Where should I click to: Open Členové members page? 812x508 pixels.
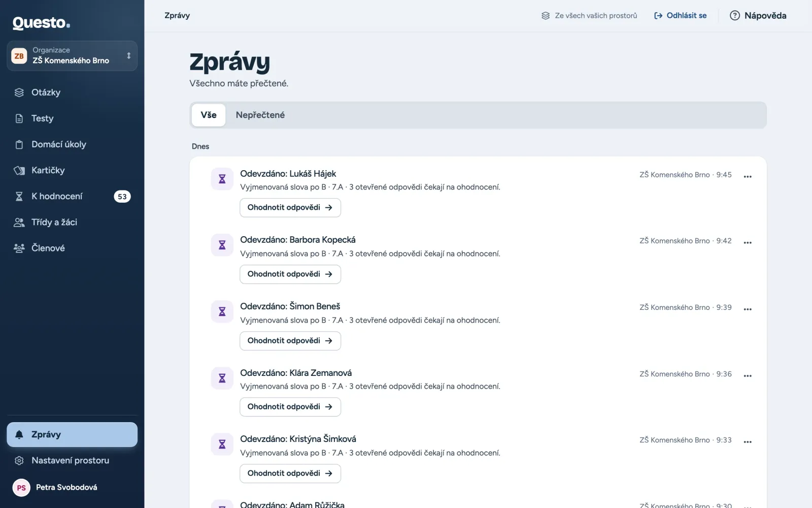[x=72, y=248]
